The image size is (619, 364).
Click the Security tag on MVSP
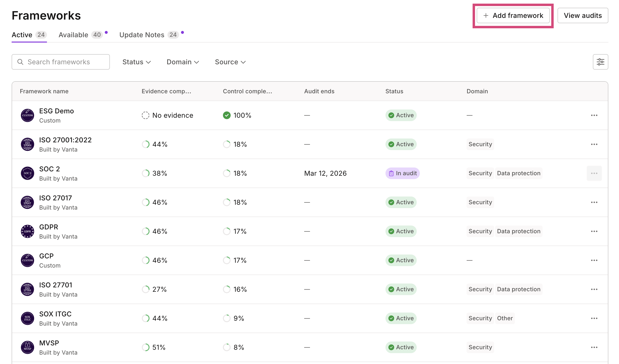480,347
